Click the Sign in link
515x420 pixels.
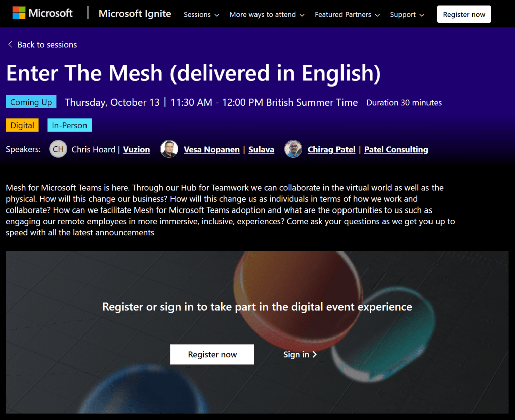(296, 354)
